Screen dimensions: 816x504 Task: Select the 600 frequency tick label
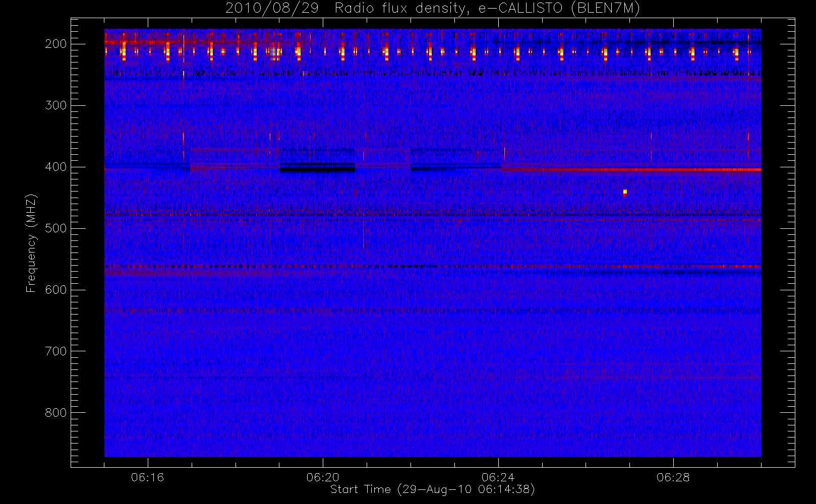point(56,290)
